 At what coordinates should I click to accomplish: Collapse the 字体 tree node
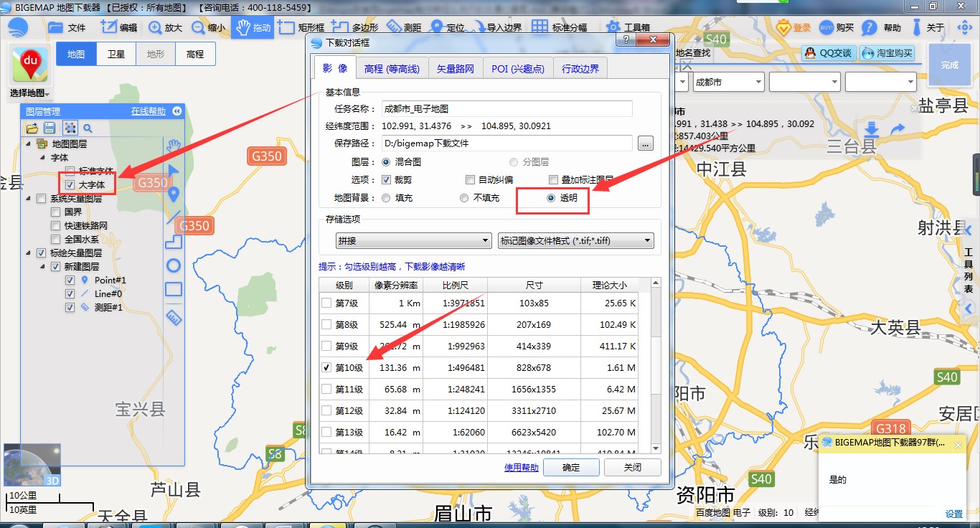point(42,157)
